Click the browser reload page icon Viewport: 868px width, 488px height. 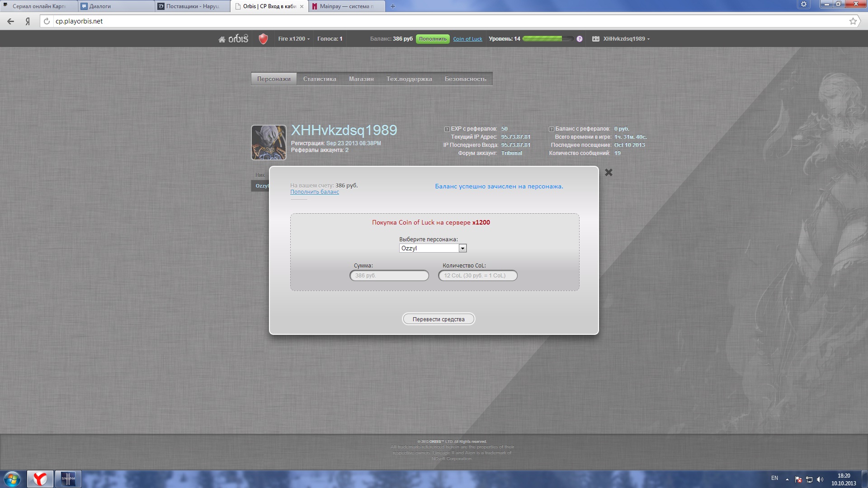point(47,21)
